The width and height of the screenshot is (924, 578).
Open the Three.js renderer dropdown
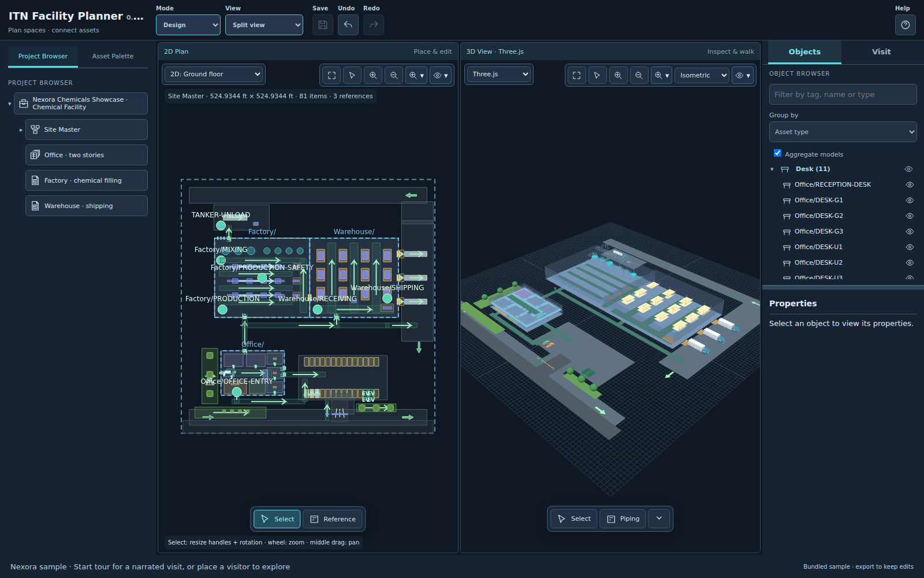(499, 74)
